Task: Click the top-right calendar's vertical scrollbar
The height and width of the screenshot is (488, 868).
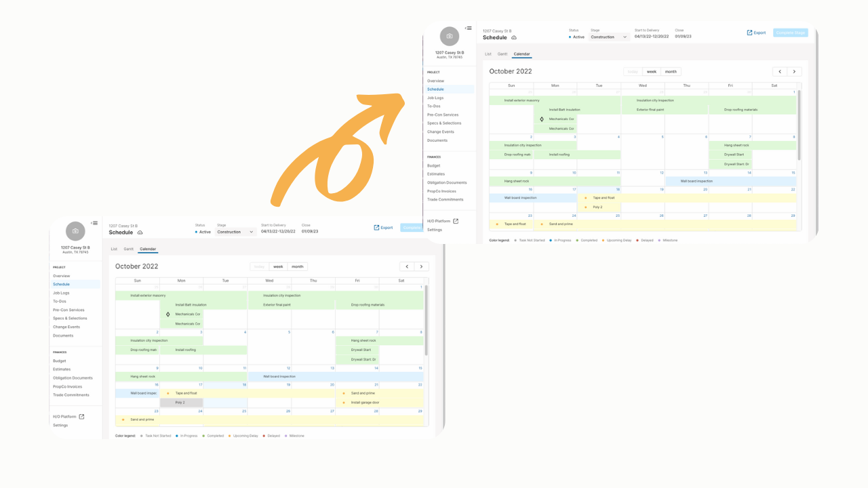Action: coord(798,125)
